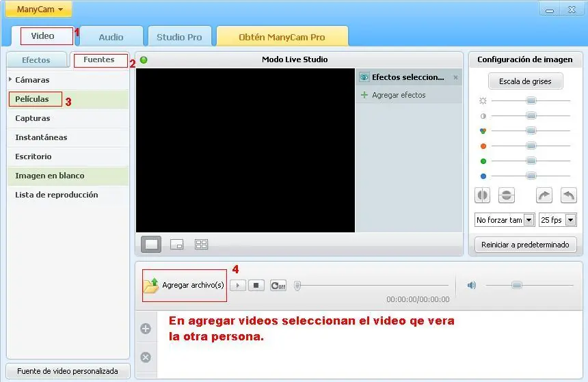
Task: Click the remove-from-playlist X icon
Action: [146, 357]
